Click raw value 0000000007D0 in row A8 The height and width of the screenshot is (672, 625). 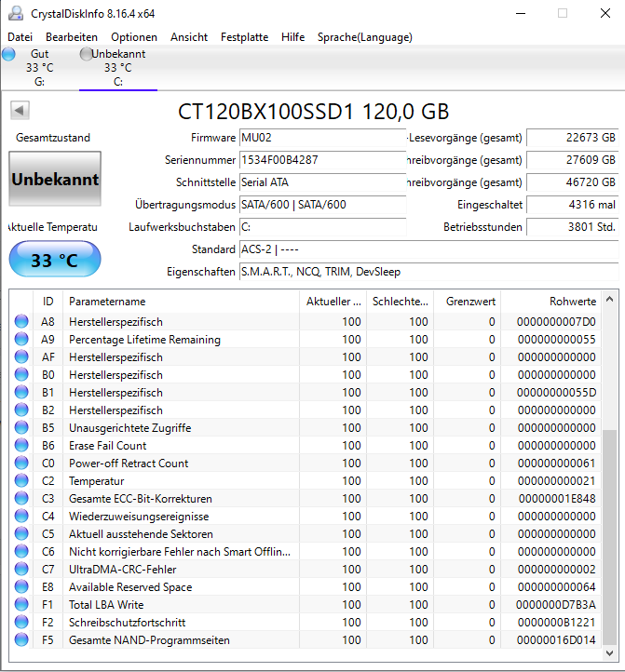click(x=556, y=322)
